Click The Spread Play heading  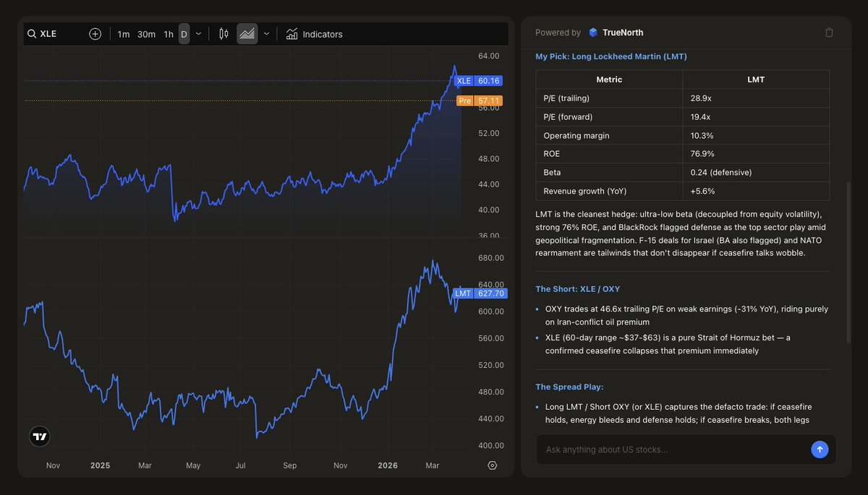pyautogui.click(x=569, y=387)
